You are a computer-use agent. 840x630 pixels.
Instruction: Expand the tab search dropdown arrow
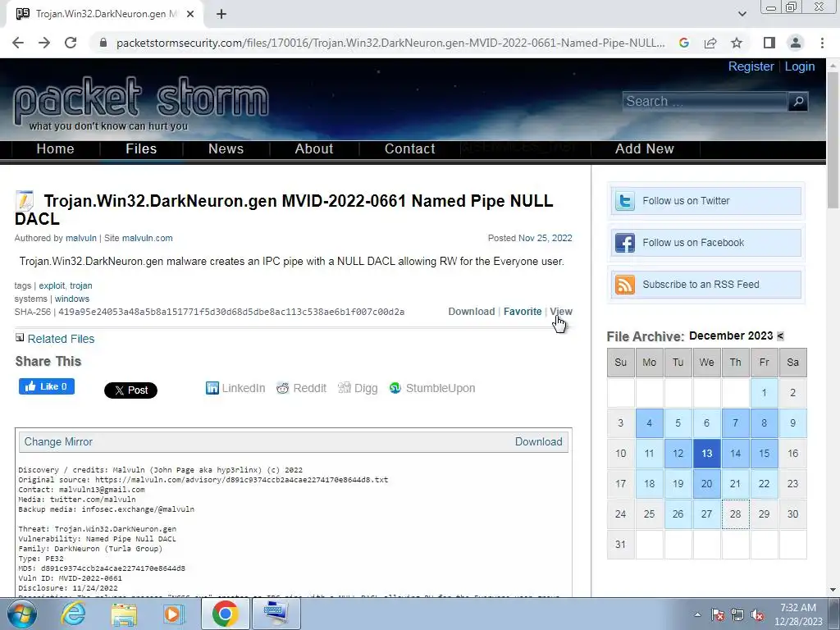tap(742, 14)
